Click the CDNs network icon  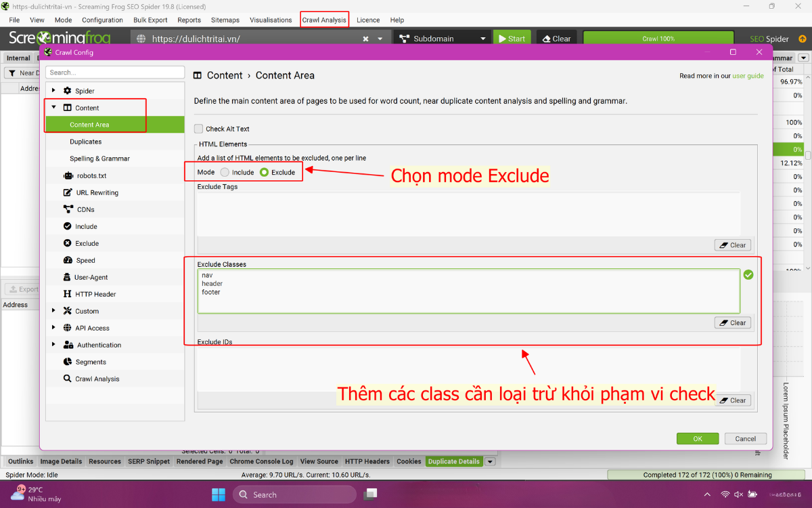pos(68,209)
